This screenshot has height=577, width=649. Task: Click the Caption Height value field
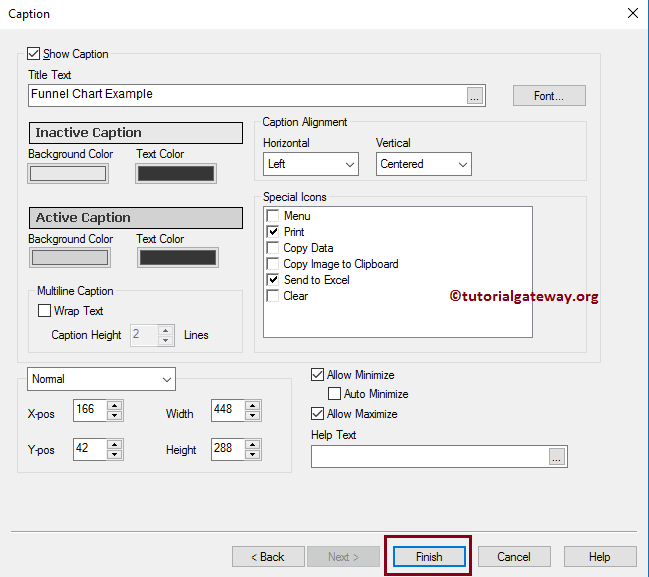click(x=144, y=335)
